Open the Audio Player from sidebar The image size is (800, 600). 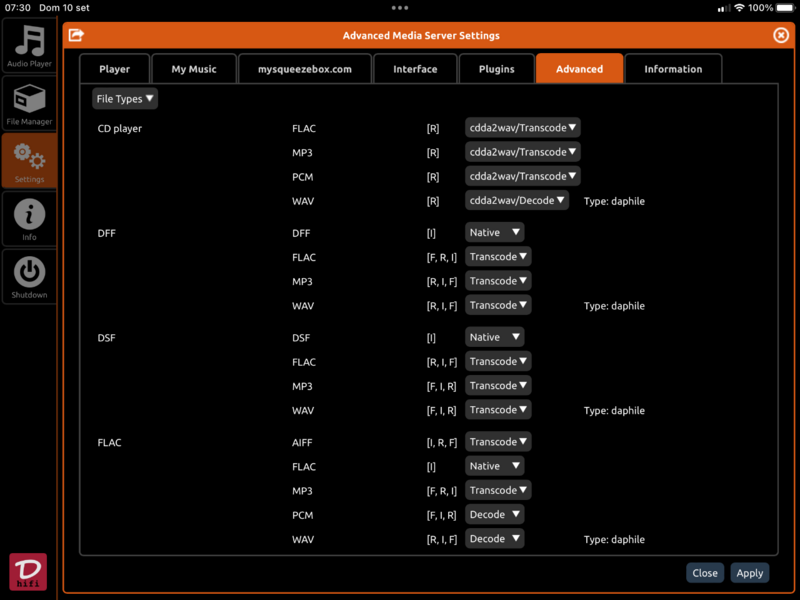[x=29, y=46]
